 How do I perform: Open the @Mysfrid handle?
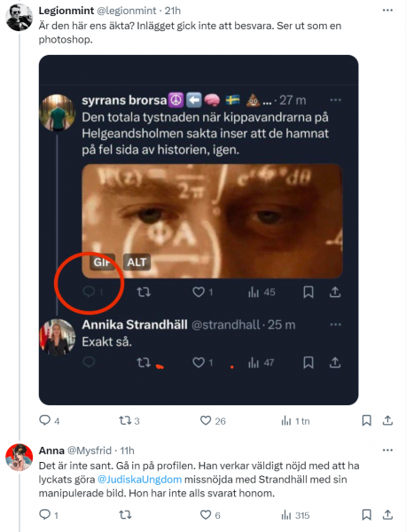(x=90, y=450)
